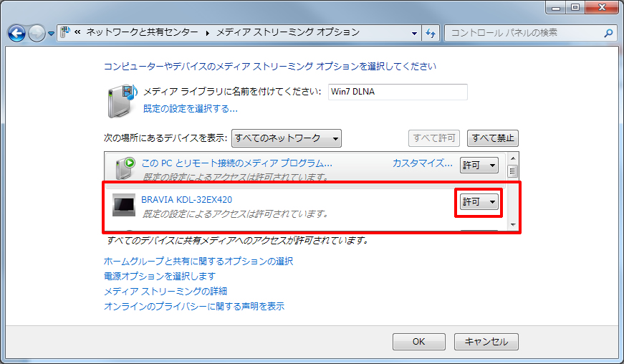This screenshot has width=624, height=364.
Task: Click the device list scroll down arrow
Action: pos(512,225)
